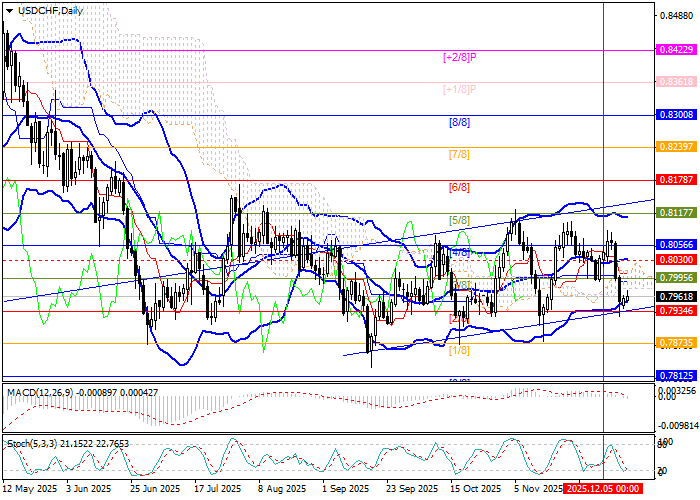Click the 25 Jun 2025 date label

click(x=155, y=489)
